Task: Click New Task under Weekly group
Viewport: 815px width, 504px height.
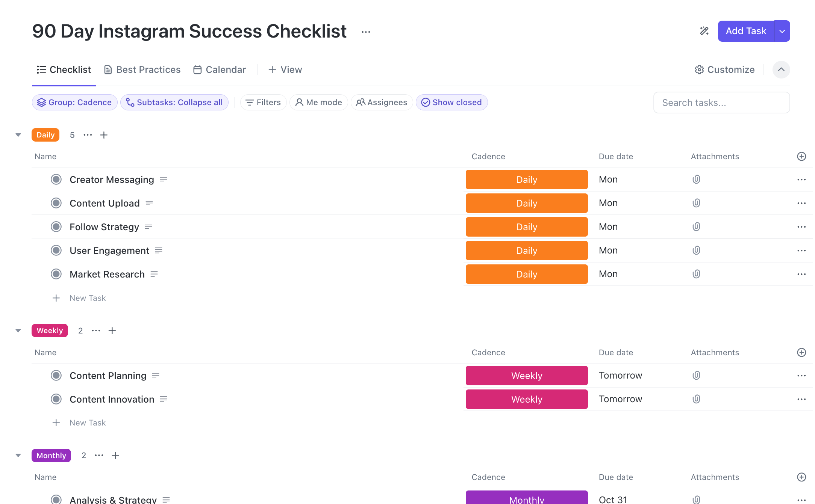Action: click(x=88, y=423)
